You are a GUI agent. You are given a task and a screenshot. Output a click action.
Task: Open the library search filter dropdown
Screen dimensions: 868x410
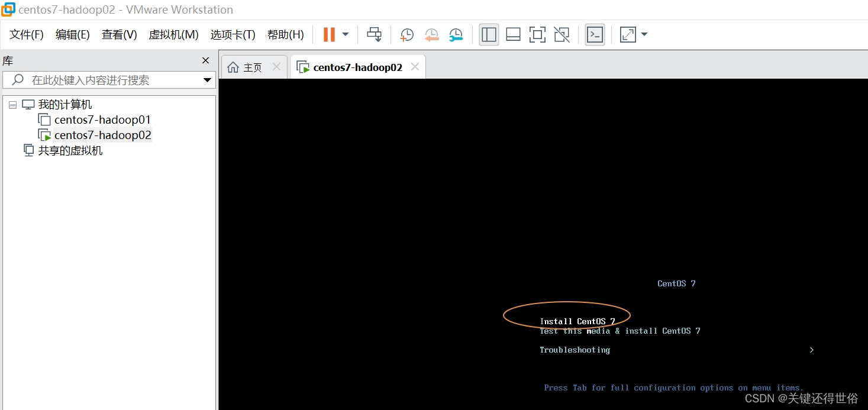(x=207, y=80)
